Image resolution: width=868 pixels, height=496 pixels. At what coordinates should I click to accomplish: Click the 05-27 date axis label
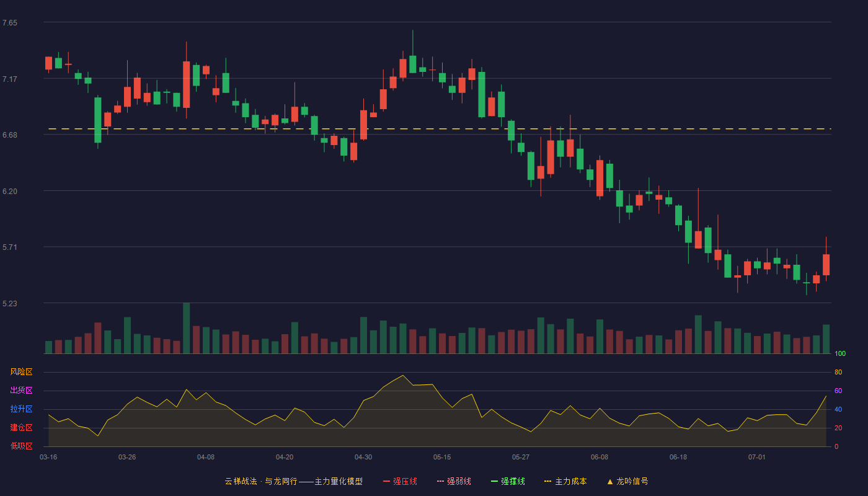pyautogui.click(x=521, y=457)
